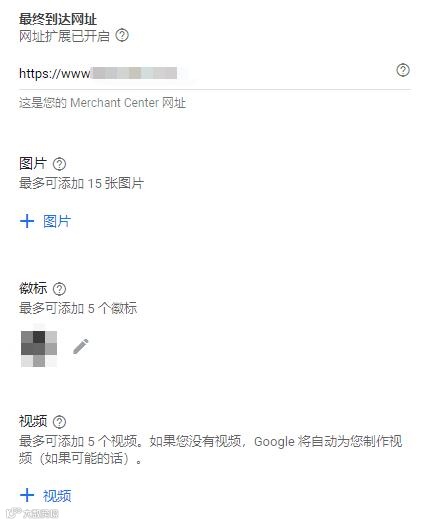Screen dimensions: 433x524
Task: Click the plus icon before 图片
Action: 27,221
